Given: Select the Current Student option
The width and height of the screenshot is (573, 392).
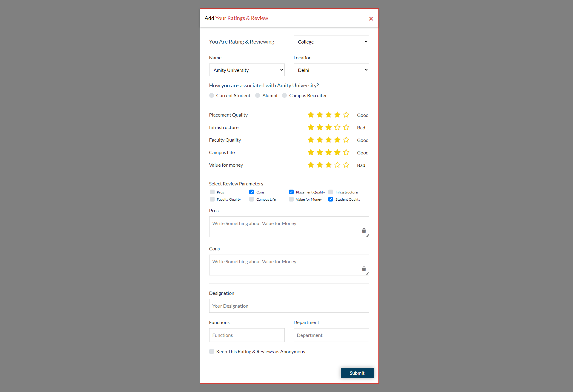Looking at the screenshot, I should point(212,95).
